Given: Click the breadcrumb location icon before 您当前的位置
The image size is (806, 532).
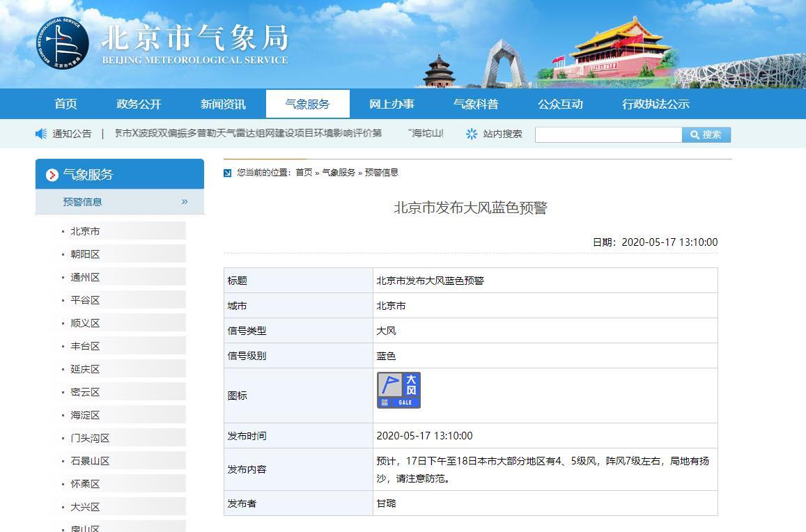Looking at the screenshot, I should pos(226,172).
